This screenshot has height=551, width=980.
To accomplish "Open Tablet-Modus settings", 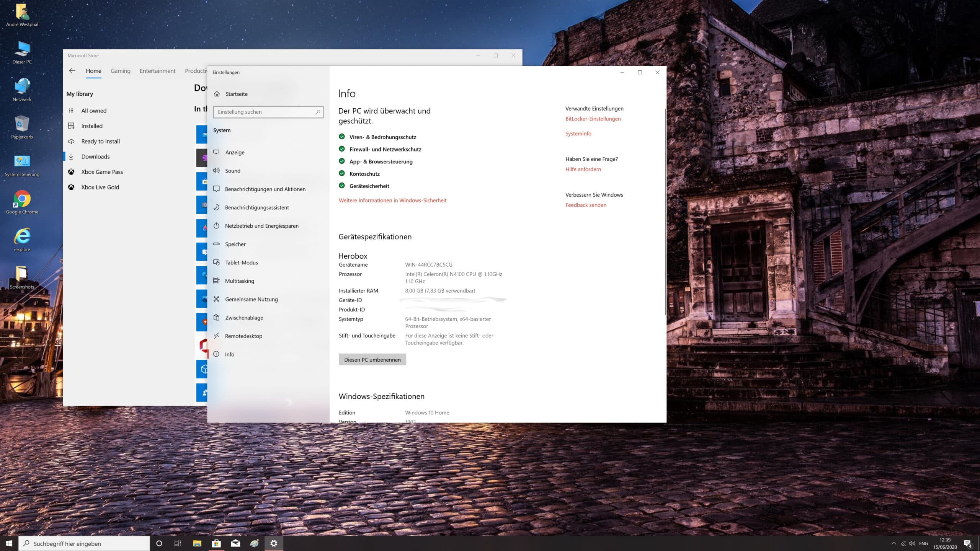I will tap(268, 262).
